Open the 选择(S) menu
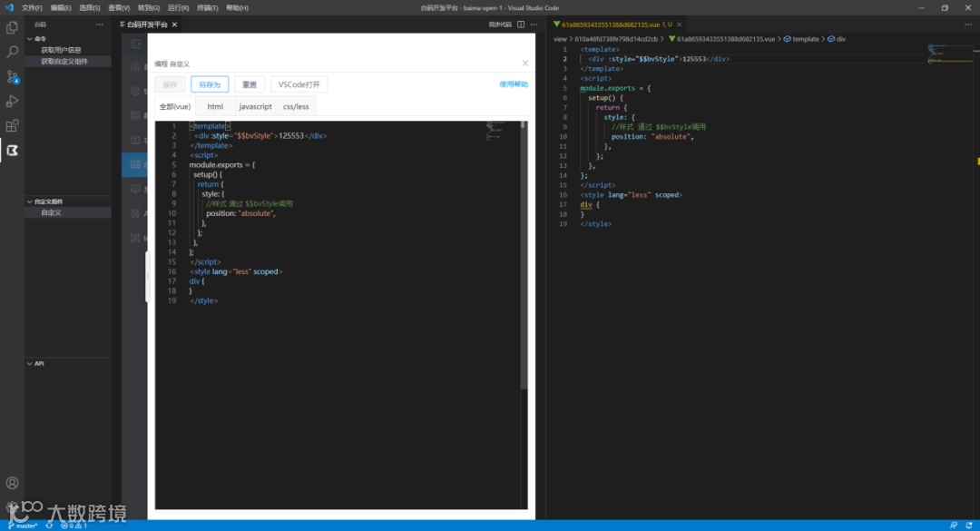This screenshot has height=531, width=980. pyautogui.click(x=89, y=7)
